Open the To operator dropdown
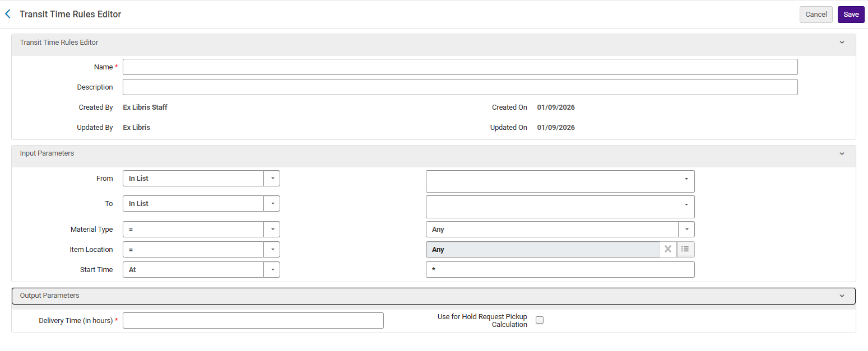This screenshot has height=351, width=868. [272, 204]
